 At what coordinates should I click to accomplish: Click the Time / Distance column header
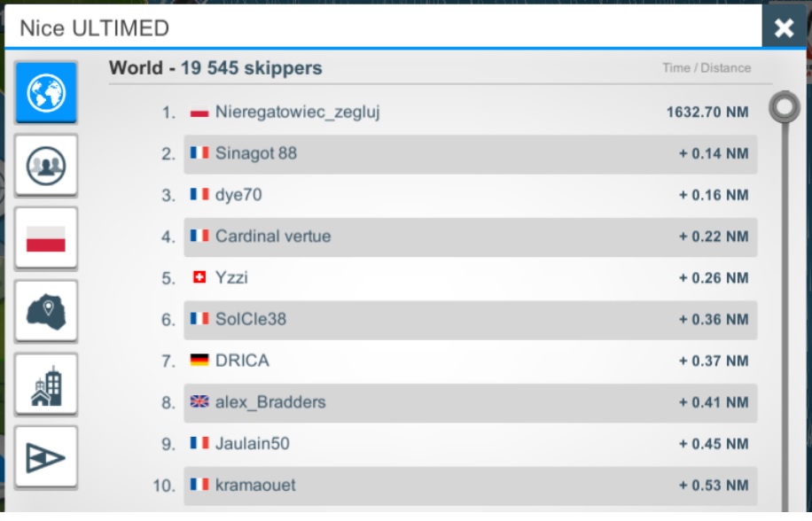[x=706, y=68]
